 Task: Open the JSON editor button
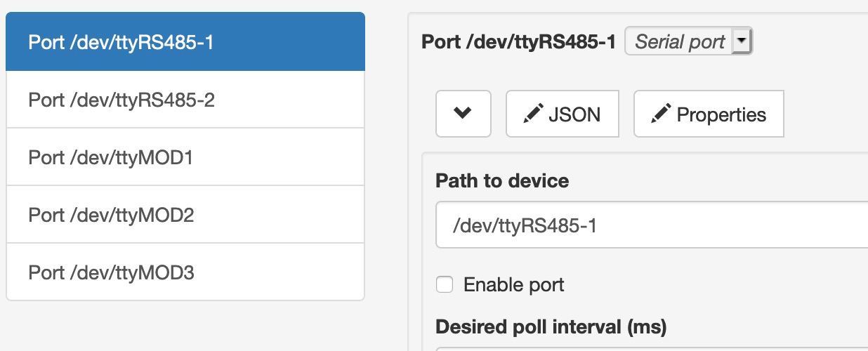click(563, 114)
